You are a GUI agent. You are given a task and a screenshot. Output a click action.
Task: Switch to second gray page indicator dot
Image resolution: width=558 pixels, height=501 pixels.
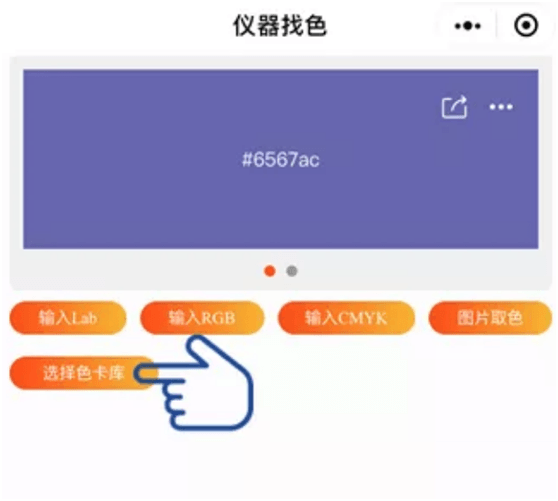click(292, 271)
